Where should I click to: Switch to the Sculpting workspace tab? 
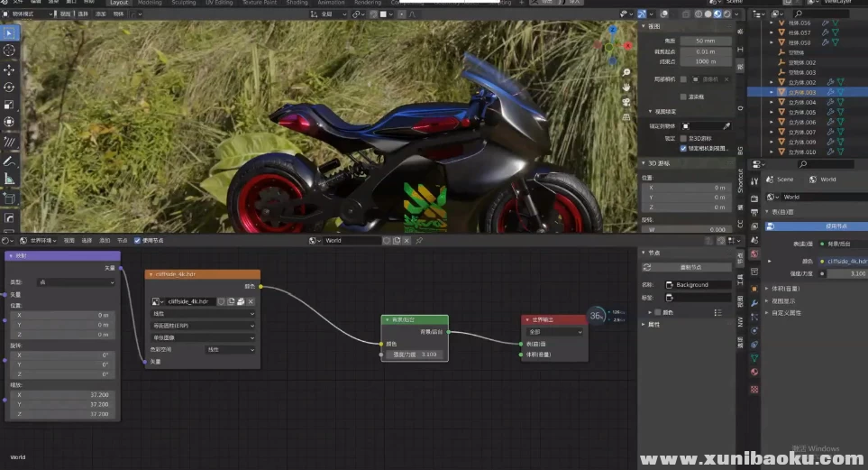coord(183,3)
